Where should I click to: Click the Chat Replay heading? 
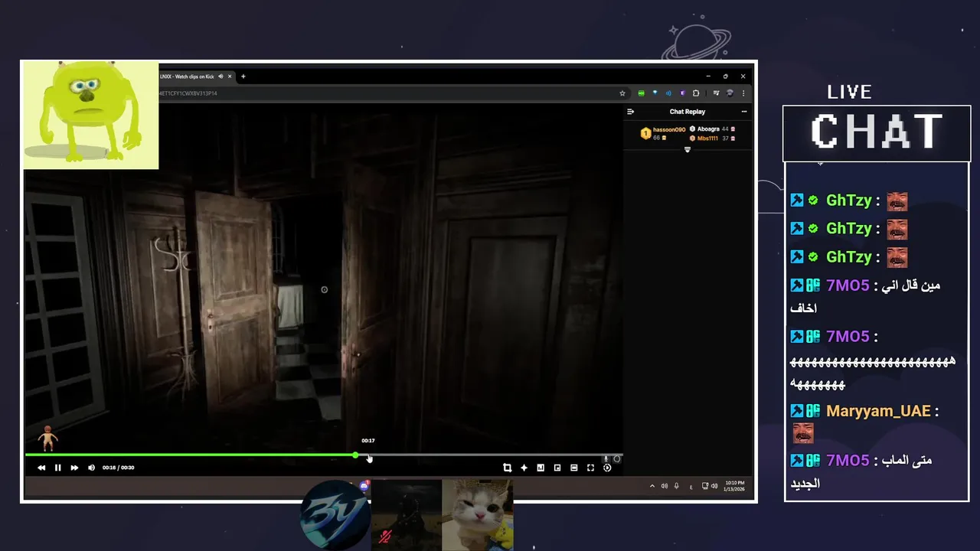(x=688, y=112)
